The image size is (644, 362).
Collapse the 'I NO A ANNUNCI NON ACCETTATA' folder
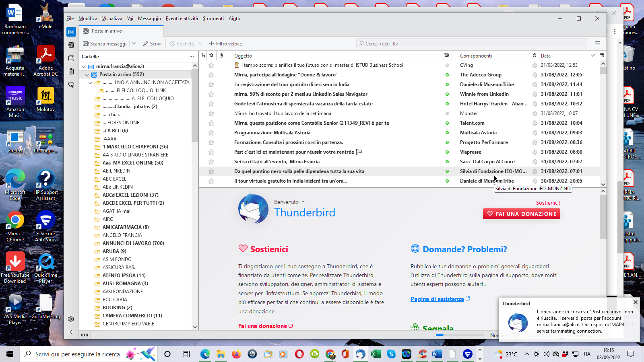(90, 82)
